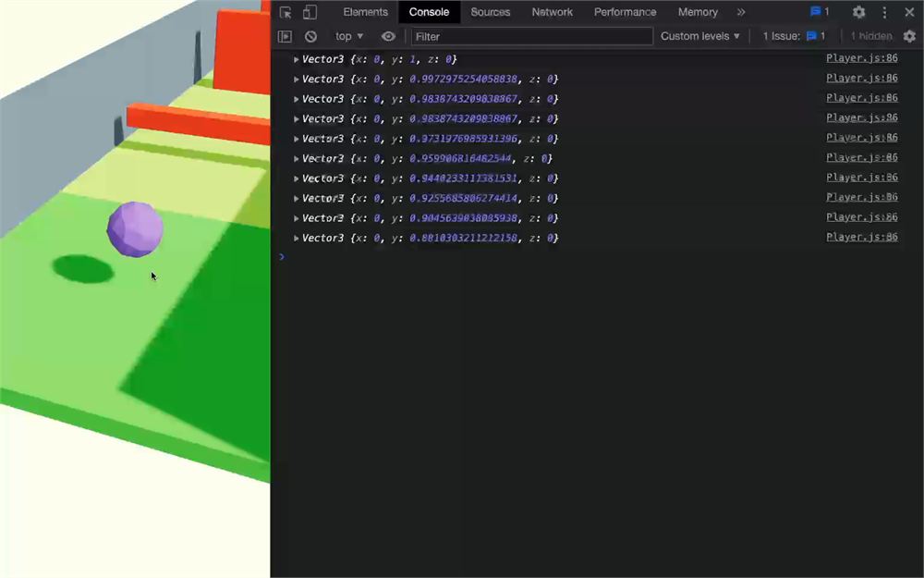Open Player.js:86 link for 0.9972975254058838 entry
924x578 pixels.
tap(861, 79)
